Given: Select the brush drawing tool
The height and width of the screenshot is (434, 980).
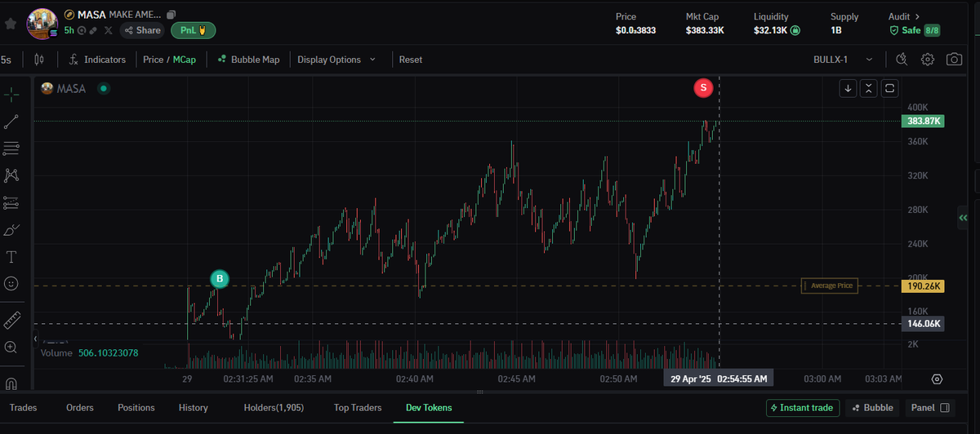Looking at the screenshot, I should tap(11, 229).
